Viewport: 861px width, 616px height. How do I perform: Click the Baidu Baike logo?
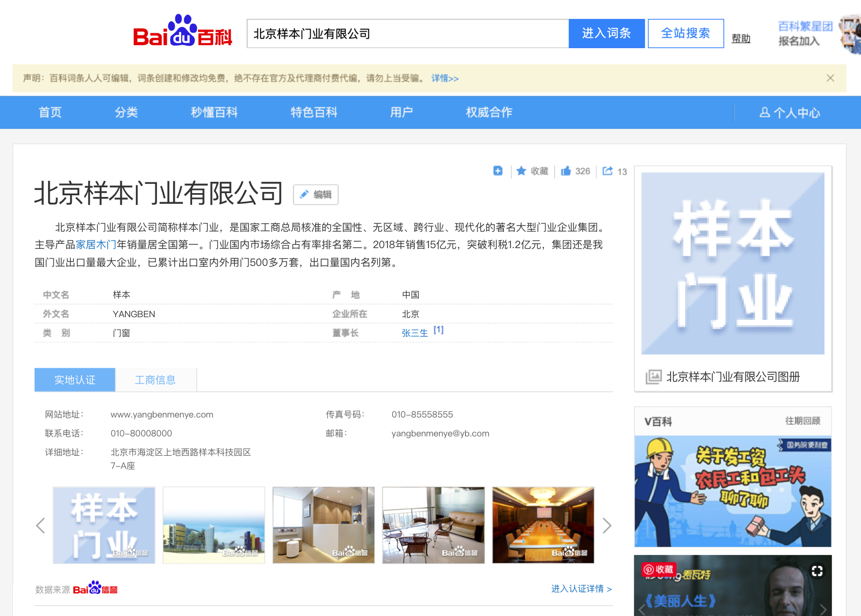pyautogui.click(x=182, y=31)
